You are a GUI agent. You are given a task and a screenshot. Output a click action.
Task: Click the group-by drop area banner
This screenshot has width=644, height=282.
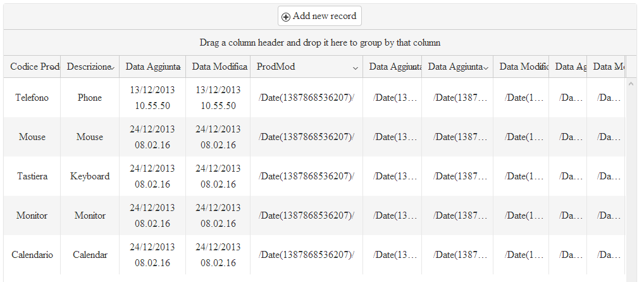pos(319,42)
